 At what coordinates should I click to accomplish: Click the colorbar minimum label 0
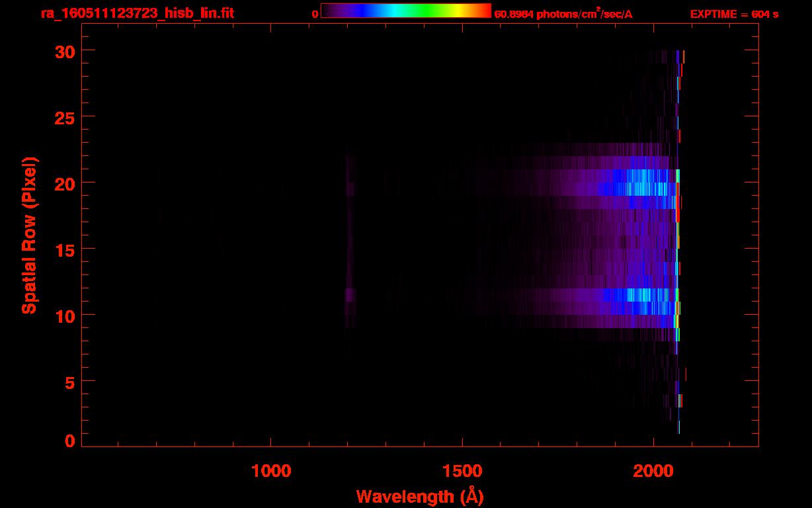[315, 14]
